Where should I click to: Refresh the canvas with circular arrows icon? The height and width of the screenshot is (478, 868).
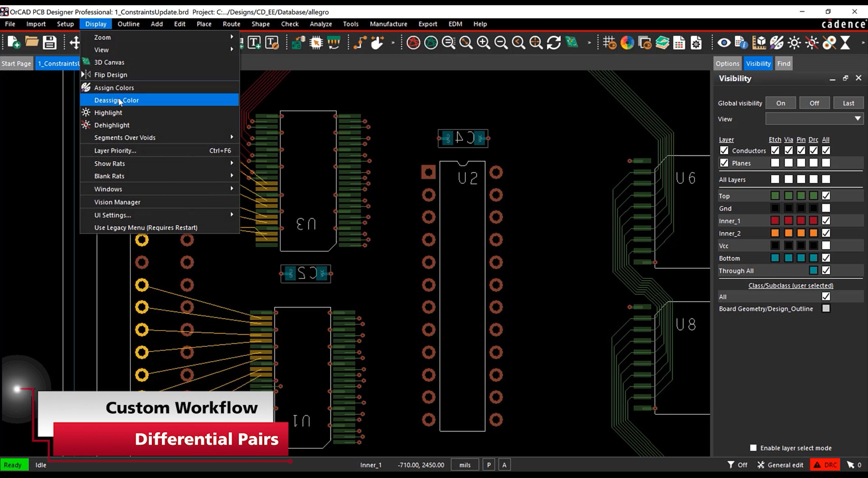554,43
